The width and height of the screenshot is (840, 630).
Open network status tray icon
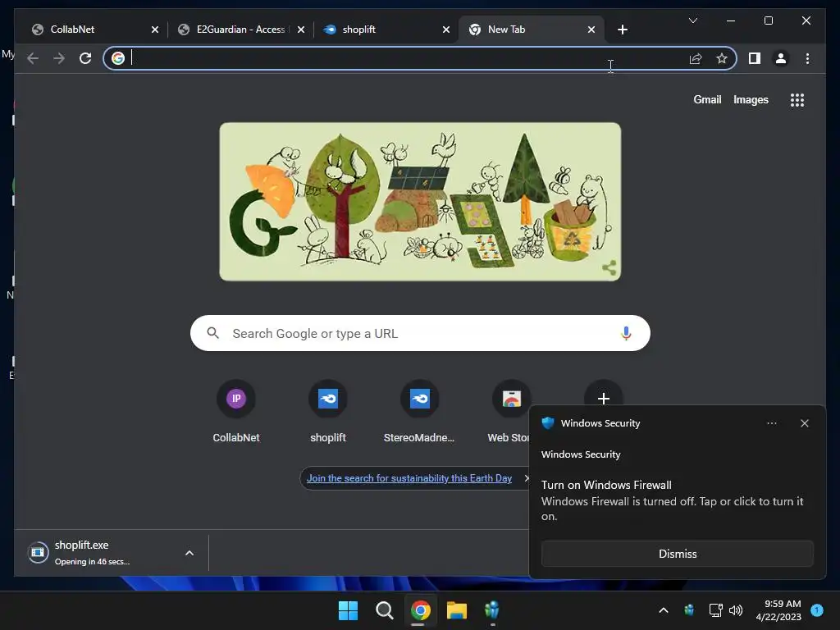coord(715,610)
